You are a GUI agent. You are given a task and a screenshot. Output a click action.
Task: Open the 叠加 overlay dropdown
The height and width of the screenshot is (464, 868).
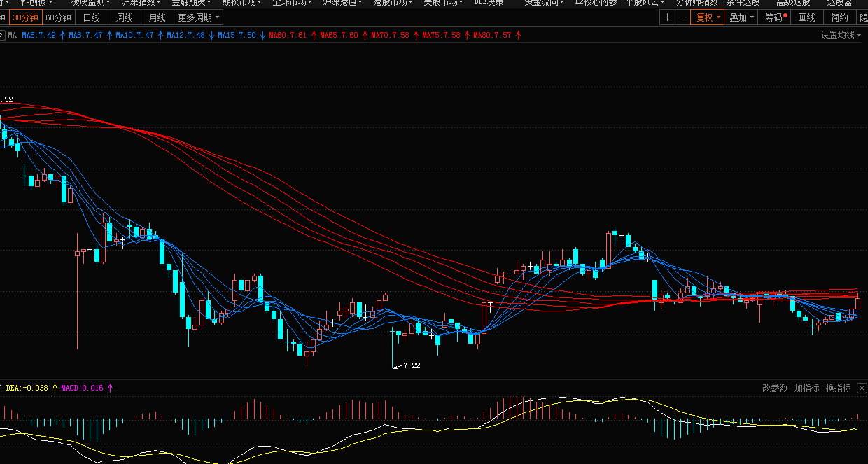click(741, 17)
